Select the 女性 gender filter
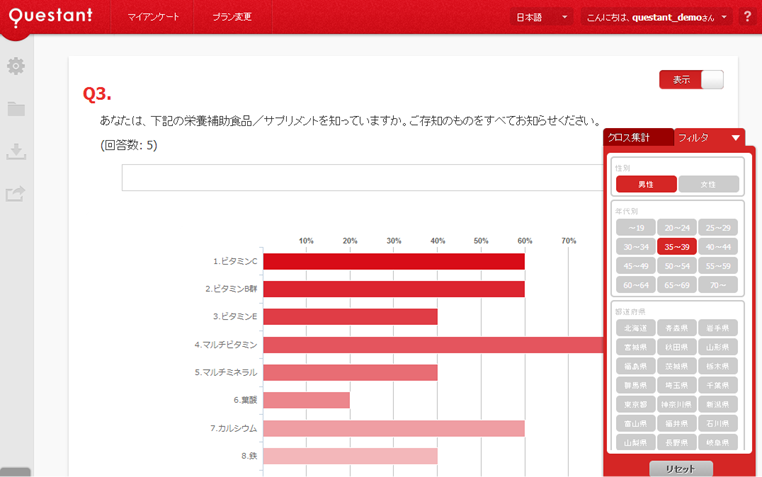Viewport: 762px width, 477px height. coord(709,184)
